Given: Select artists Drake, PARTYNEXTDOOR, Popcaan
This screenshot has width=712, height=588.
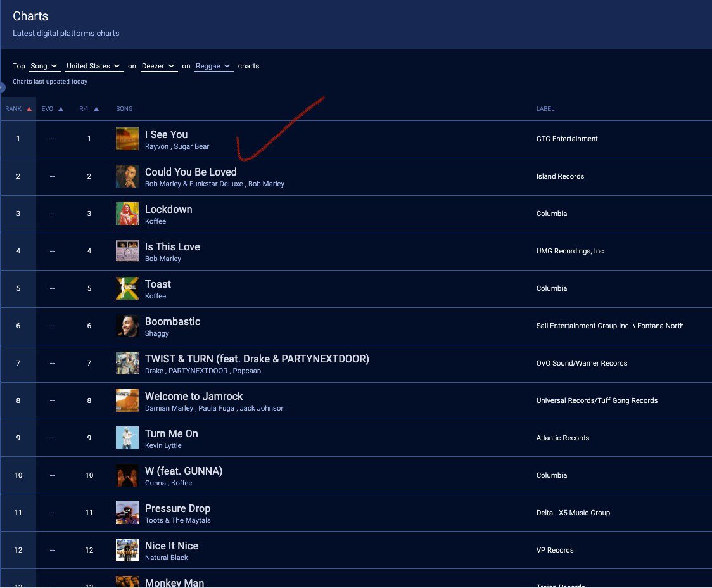Looking at the screenshot, I should click(203, 371).
